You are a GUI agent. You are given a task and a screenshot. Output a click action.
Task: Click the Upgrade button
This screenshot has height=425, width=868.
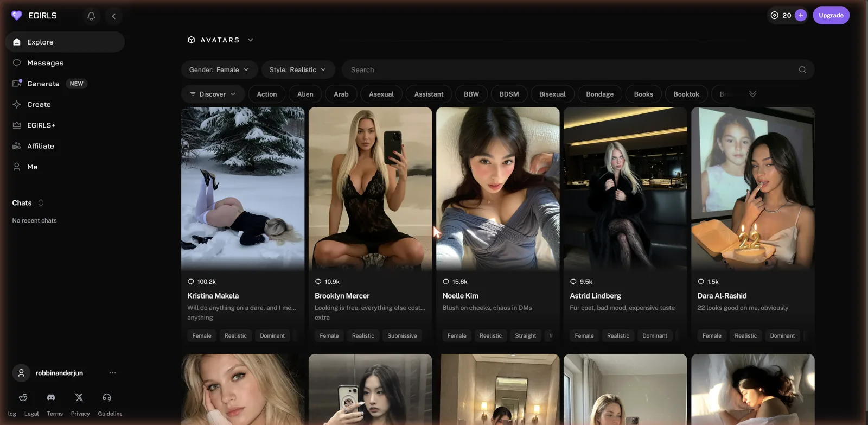click(831, 16)
